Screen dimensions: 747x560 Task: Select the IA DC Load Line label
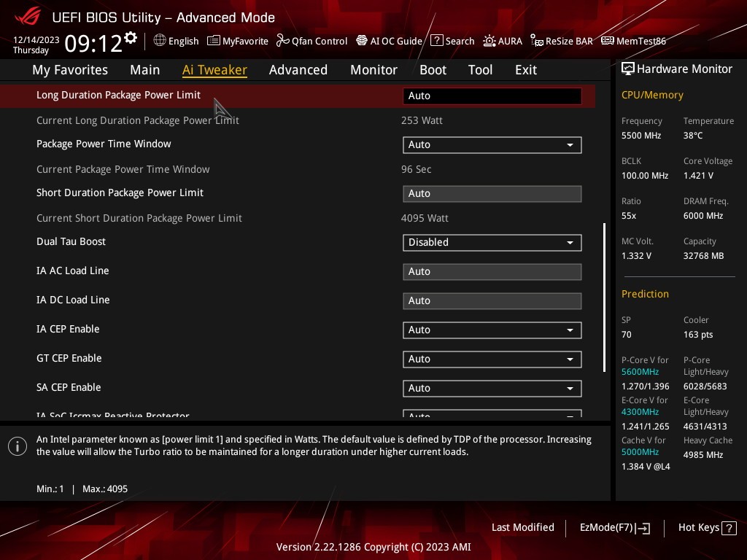point(73,300)
